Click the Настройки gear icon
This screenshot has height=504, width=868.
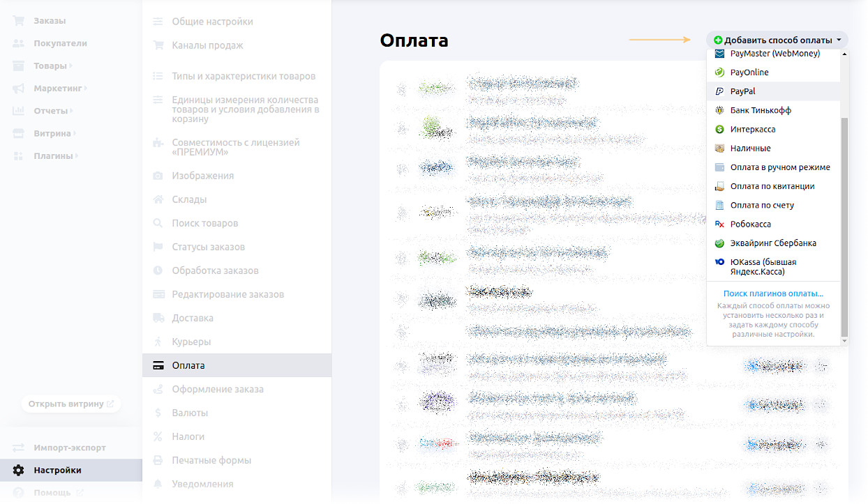click(x=19, y=471)
